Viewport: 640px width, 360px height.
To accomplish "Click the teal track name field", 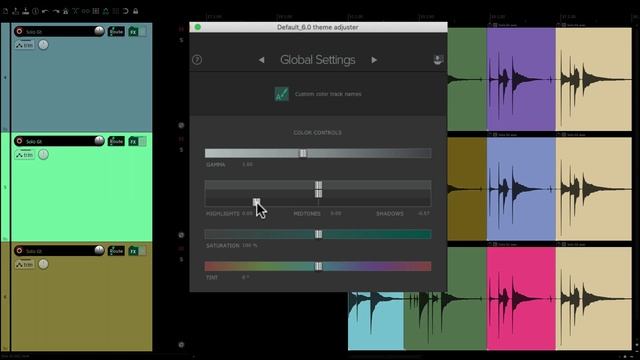I will click(59, 31).
